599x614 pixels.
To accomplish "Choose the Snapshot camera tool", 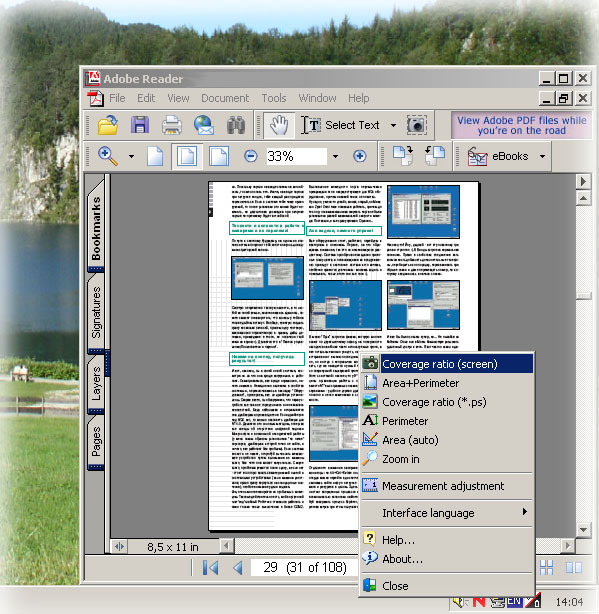I will pos(417,125).
